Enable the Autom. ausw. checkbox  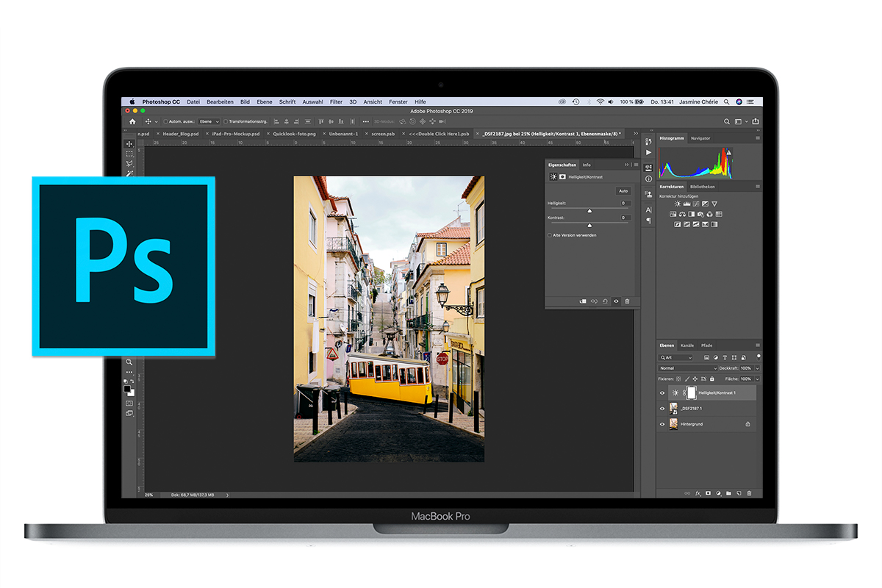165,121
